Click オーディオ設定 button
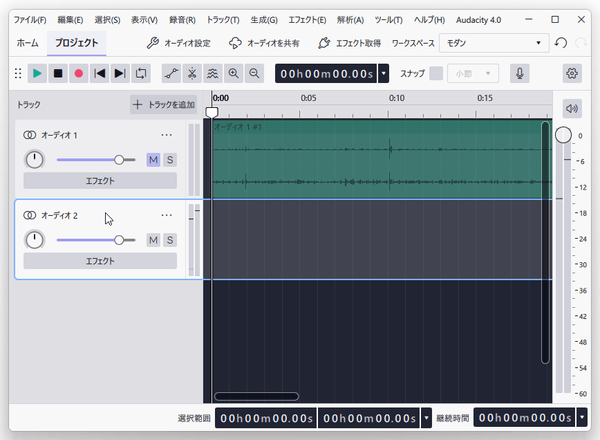 [x=179, y=43]
